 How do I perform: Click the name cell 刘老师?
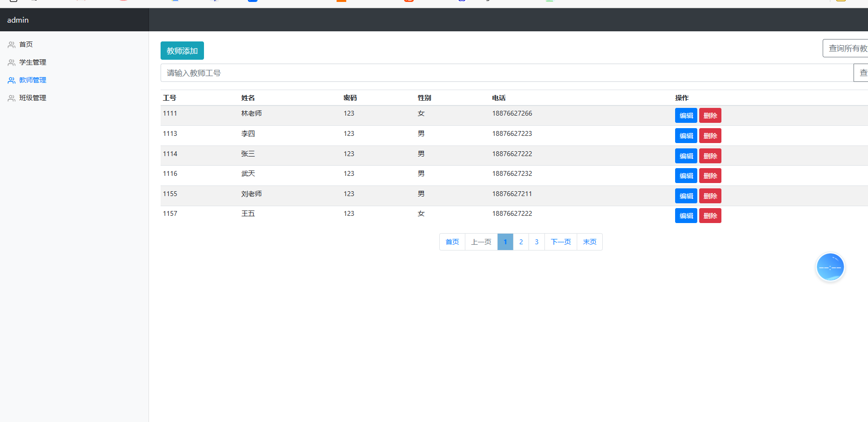click(251, 194)
